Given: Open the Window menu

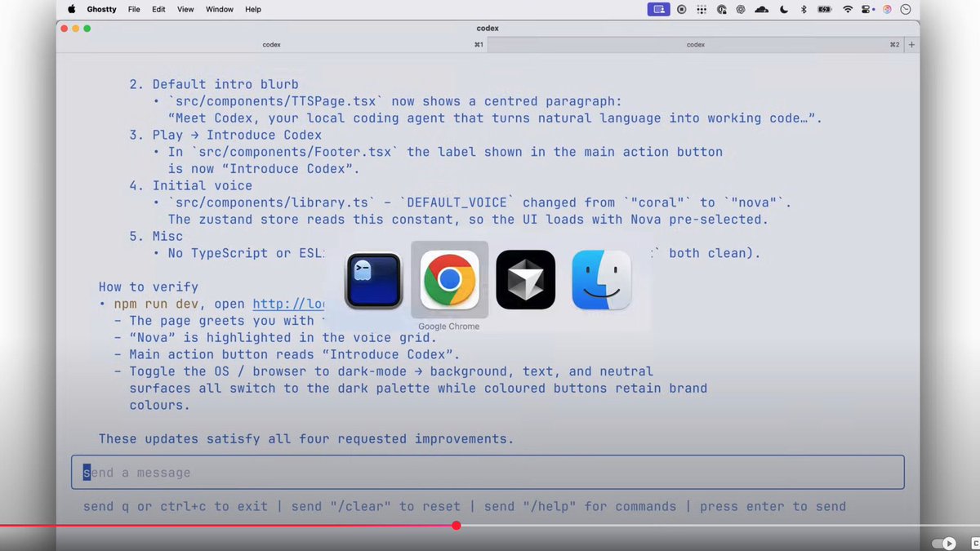Looking at the screenshot, I should pos(219,9).
